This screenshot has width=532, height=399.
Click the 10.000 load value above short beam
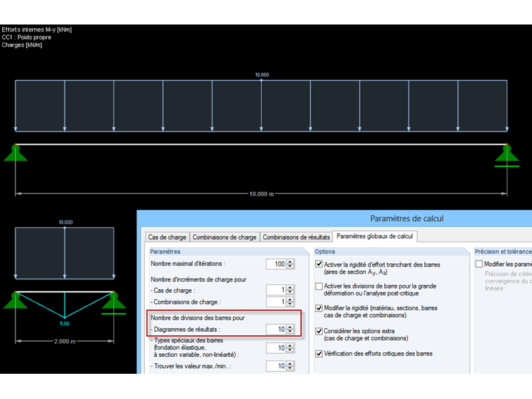pos(66,222)
